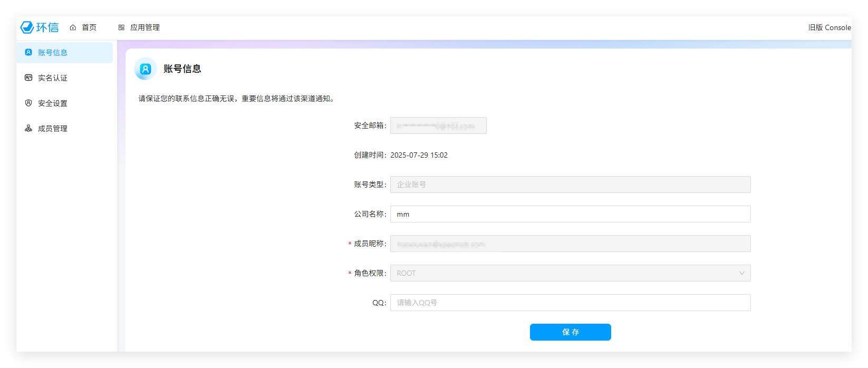Click the 安全邮箱 field
Viewport: 868px width, 368px height.
(x=438, y=125)
